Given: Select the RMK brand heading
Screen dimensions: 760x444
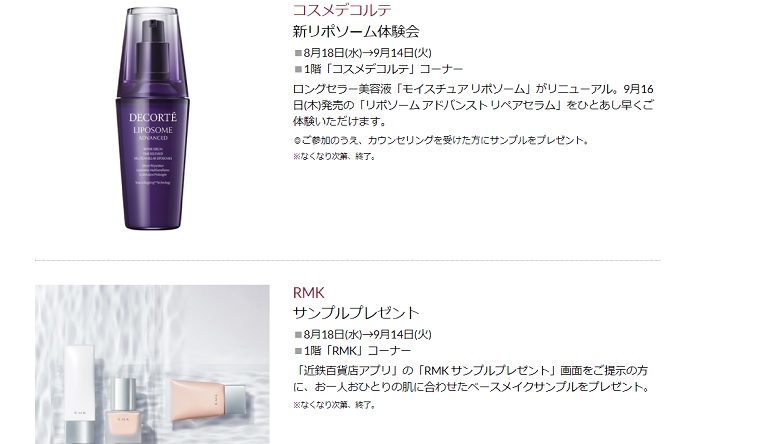Looking at the screenshot, I should pyautogui.click(x=309, y=293).
